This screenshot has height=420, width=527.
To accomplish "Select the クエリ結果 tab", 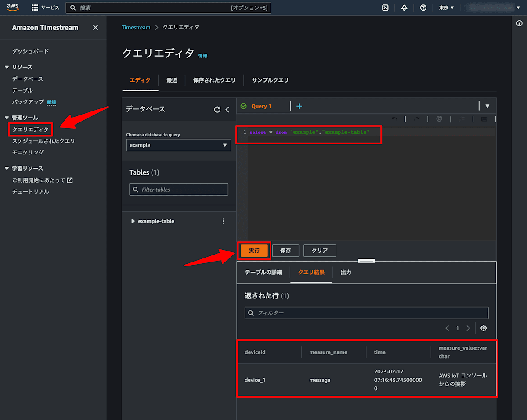I will tap(311, 273).
